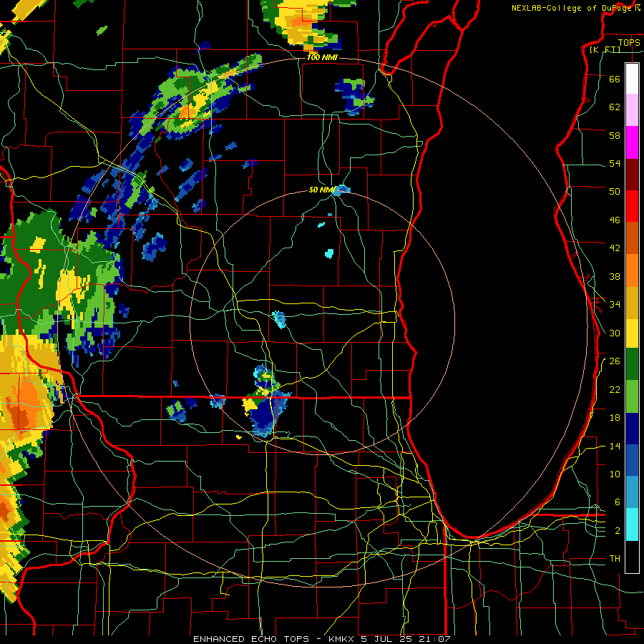Screen dimensions: 644x644
Task: Click the legend value 58
Action: coord(615,135)
